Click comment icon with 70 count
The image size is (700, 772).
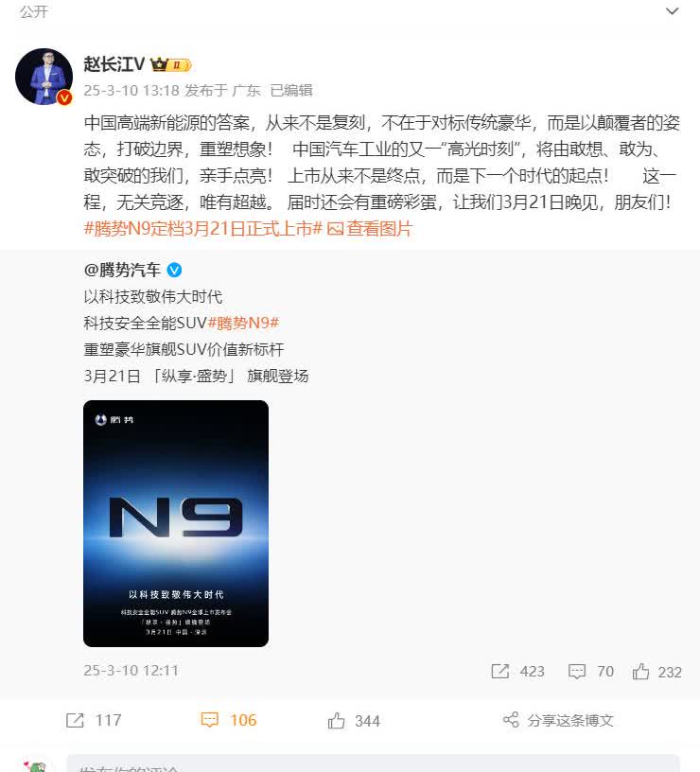pos(590,671)
